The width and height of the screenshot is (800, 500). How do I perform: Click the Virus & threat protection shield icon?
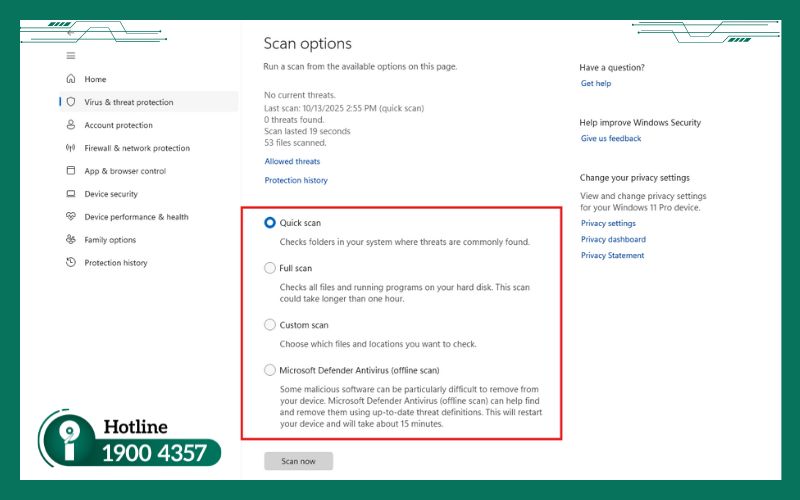click(71, 102)
